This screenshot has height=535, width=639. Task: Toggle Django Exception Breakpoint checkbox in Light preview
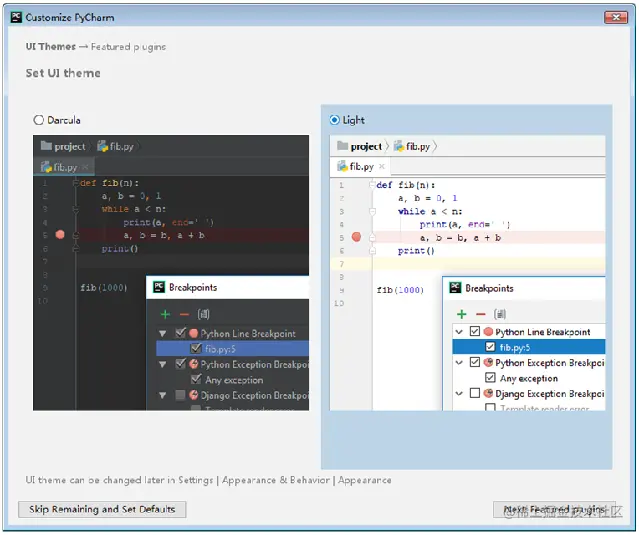(x=475, y=393)
